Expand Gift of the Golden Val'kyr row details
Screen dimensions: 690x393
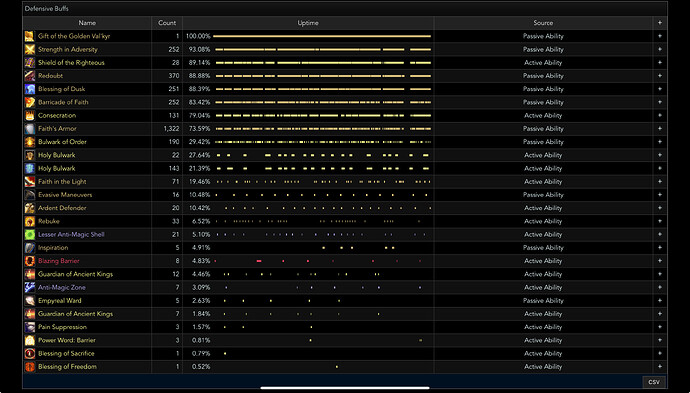tap(660, 36)
